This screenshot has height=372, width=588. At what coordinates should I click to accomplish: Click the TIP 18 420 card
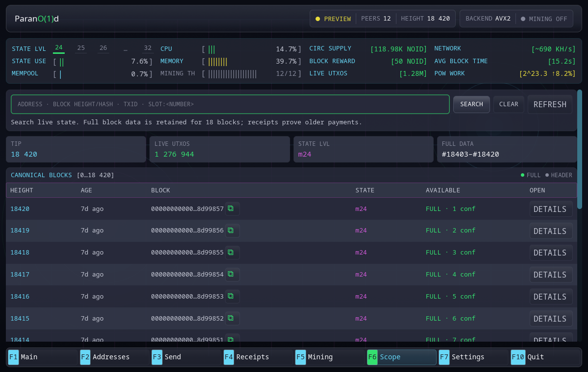pos(76,149)
